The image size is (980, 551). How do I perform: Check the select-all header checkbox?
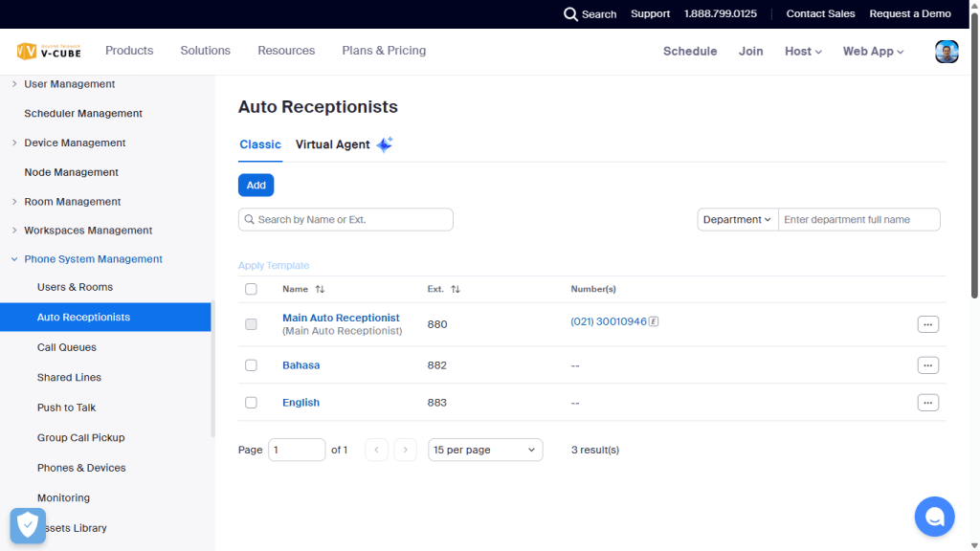tap(251, 289)
